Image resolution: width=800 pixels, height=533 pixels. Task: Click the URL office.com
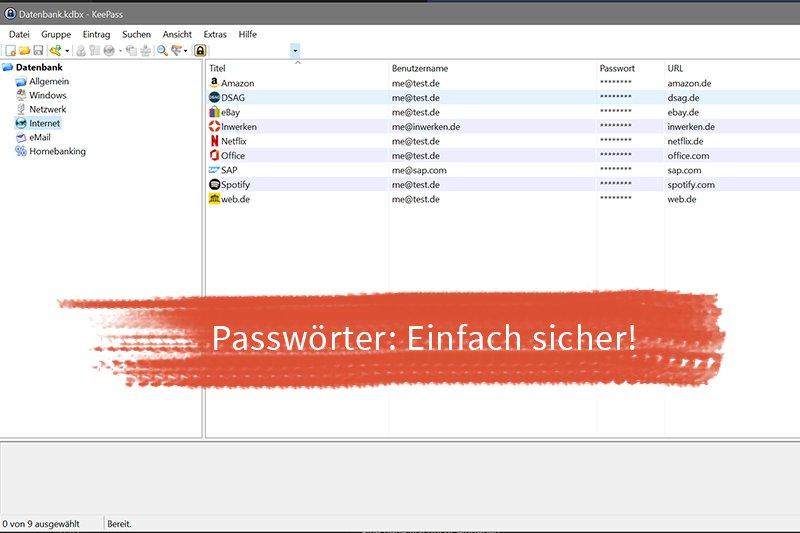click(x=688, y=156)
